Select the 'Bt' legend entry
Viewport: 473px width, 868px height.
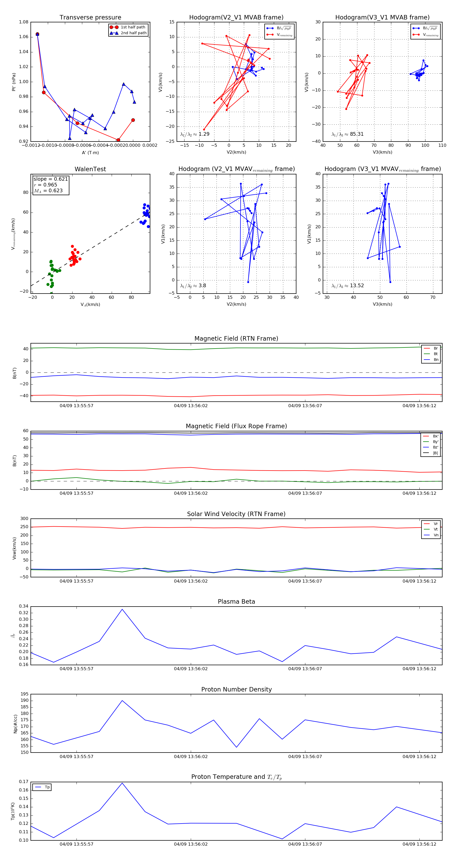tap(431, 354)
